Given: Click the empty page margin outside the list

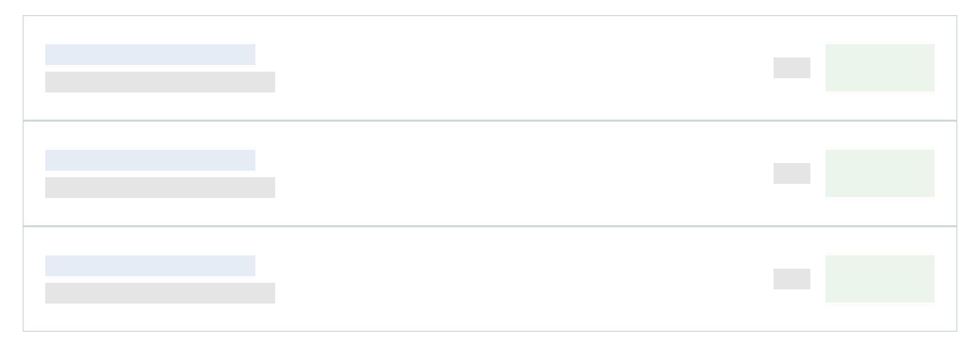Looking at the screenshot, I should [490, 347].
